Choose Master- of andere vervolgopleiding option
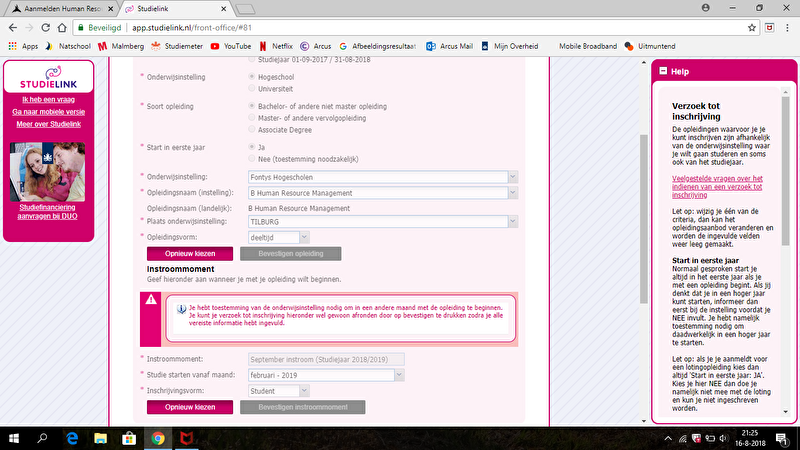The width and height of the screenshot is (800, 450). pos(250,118)
